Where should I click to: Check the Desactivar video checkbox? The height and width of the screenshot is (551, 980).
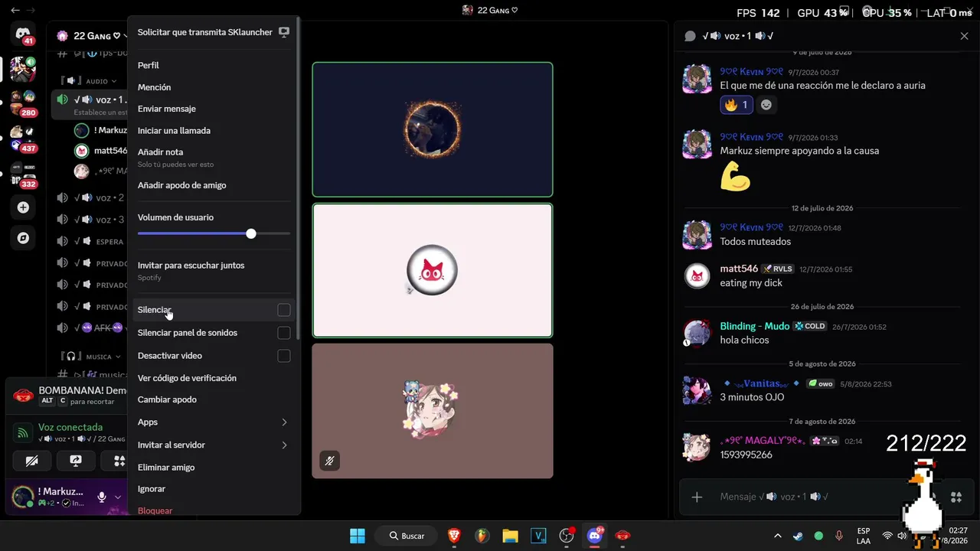pos(284,356)
